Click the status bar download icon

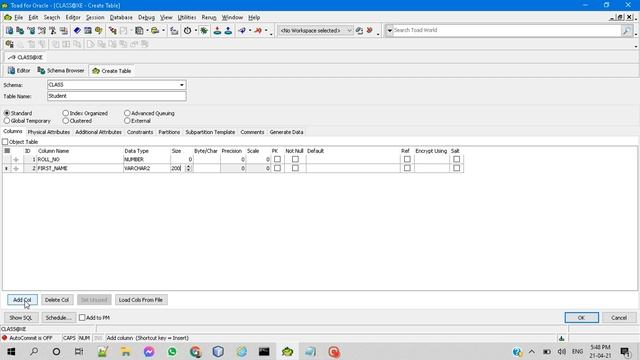(x=562, y=338)
